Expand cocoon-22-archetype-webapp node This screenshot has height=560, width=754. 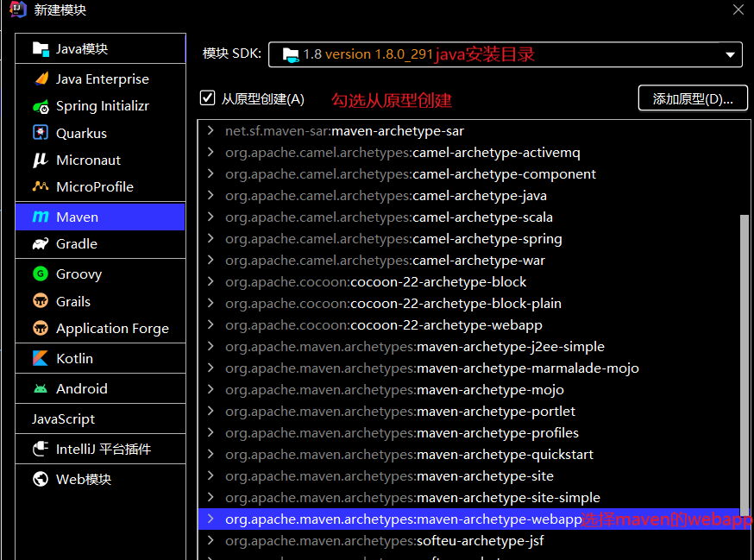pyautogui.click(x=210, y=324)
